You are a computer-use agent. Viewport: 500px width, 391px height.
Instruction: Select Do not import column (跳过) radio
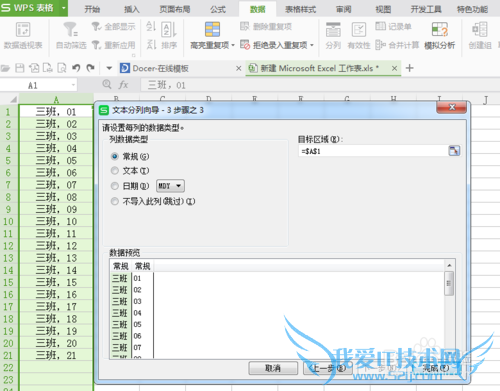point(115,201)
